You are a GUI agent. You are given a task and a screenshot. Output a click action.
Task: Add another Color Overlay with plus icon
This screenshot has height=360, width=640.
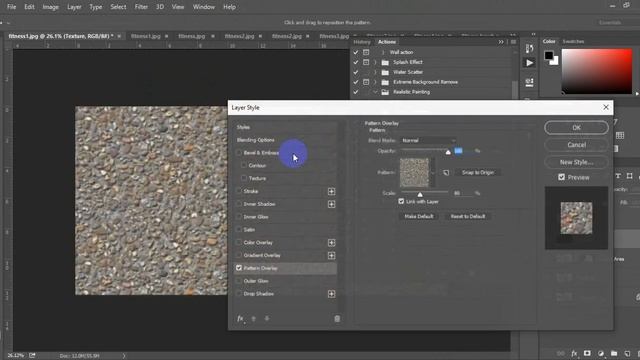click(x=331, y=243)
